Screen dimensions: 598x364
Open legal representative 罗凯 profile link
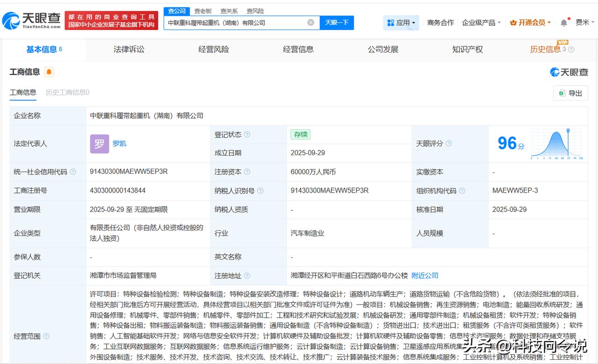tap(119, 143)
